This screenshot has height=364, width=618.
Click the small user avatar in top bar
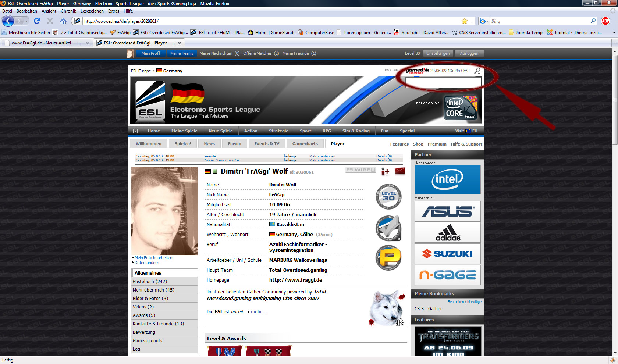click(x=130, y=54)
